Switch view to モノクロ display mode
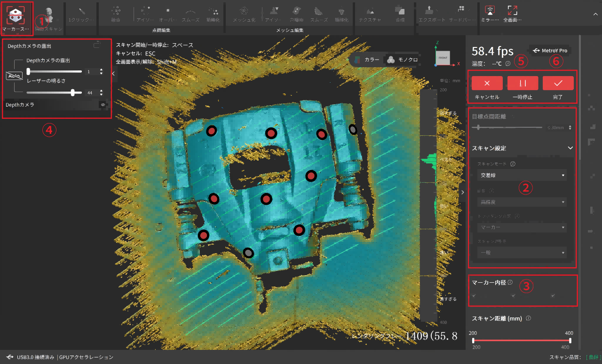Viewport: 602px width, 364px height. tap(402, 60)
